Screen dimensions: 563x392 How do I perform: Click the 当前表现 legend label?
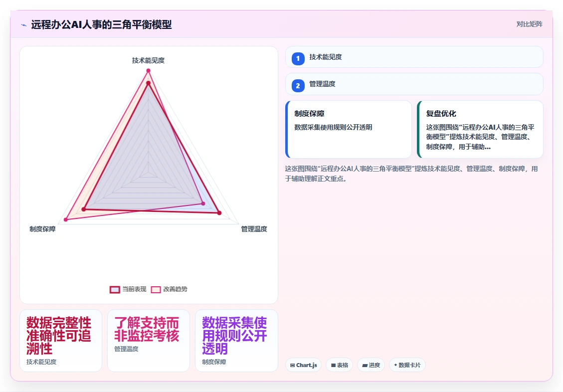134,289
